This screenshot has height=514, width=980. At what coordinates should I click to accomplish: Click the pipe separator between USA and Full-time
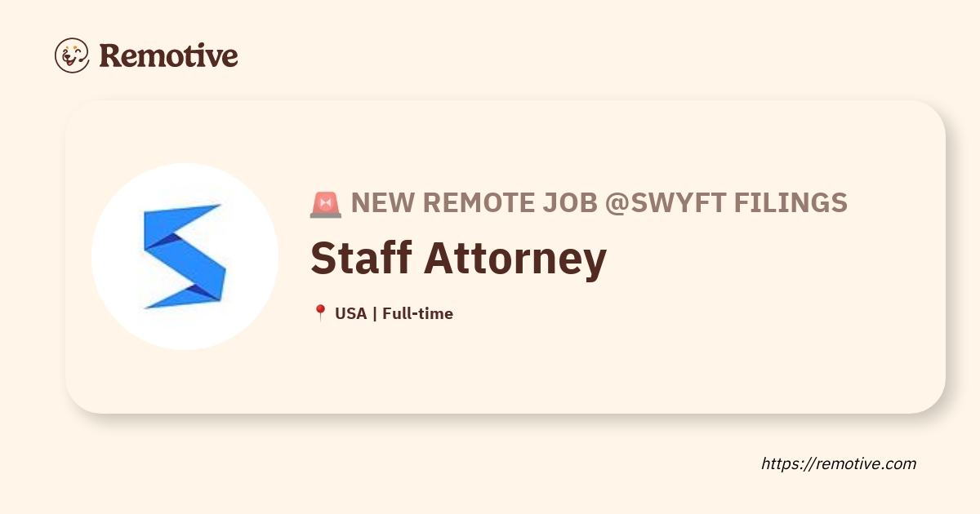pos(374,313)
